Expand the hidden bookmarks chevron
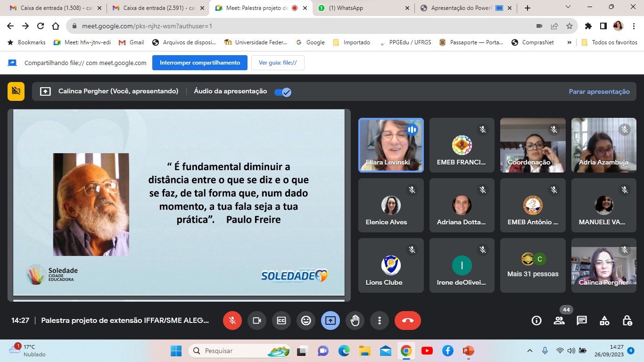Viewport: 644px width, 362px height. click(569, 42)
